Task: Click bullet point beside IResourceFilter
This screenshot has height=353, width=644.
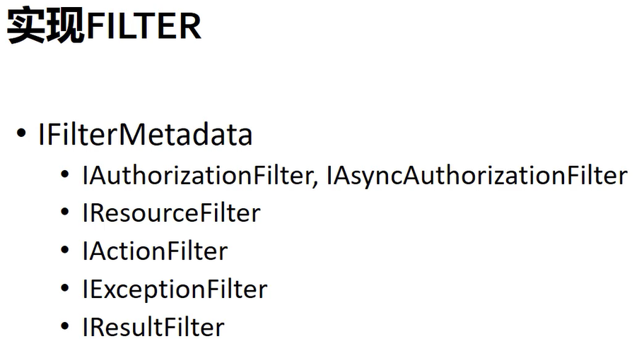Action: (65, 213)
